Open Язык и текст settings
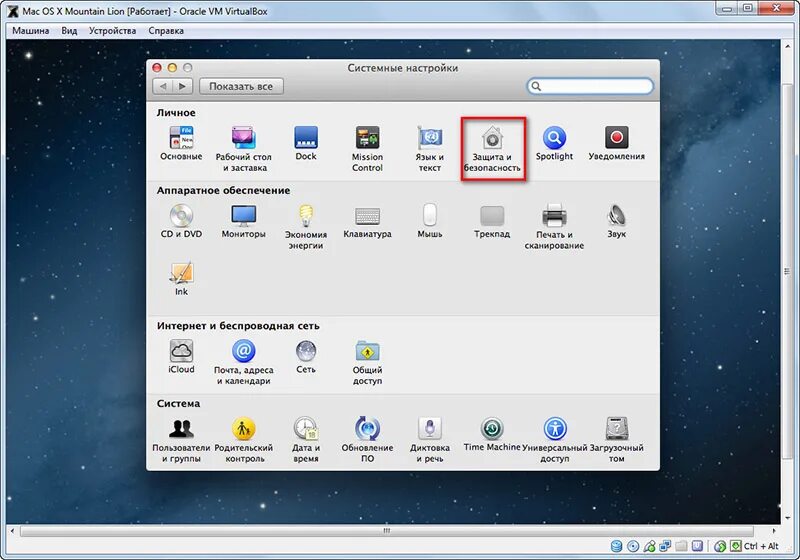800x560 pixels. [430, 149]
